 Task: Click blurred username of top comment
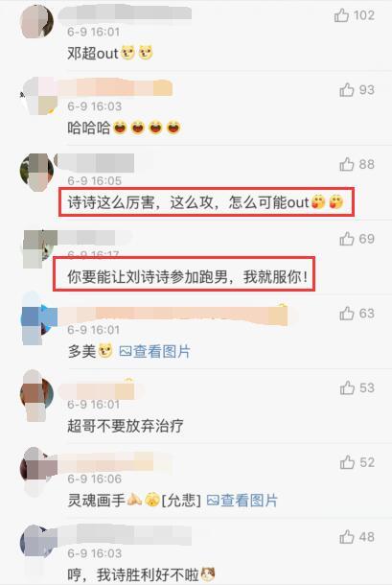[x=125, y=13]
